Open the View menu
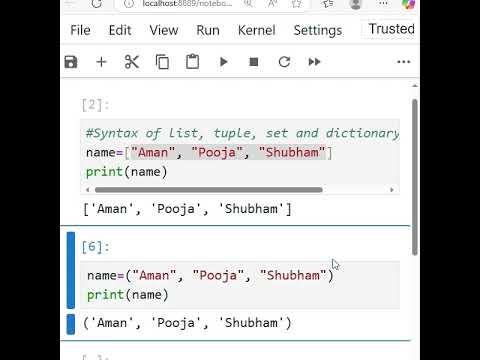Viewport: 480px width, 360px height. click(164, 30)
